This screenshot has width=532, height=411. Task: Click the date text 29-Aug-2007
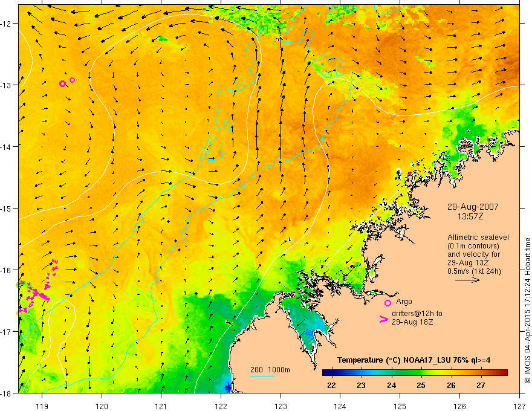pyautogui.click(x=473, y=207)
